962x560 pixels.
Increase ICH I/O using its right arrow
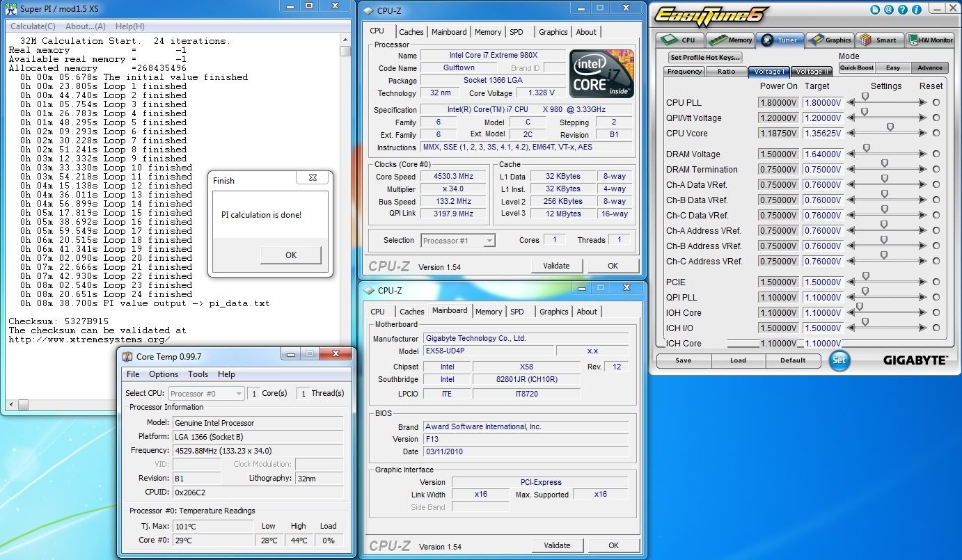click(x=923, y=328)
